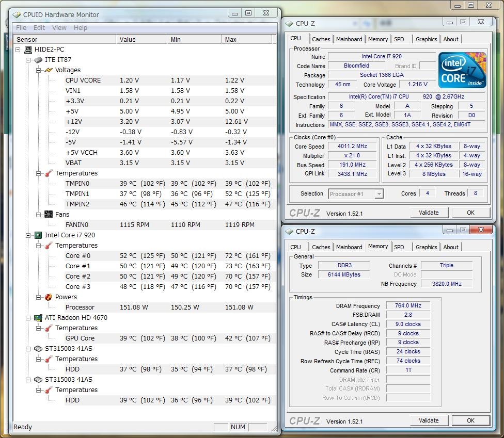Click the Voltages lightning icon
Screen dimensions: 504x438
click(x=49, y=70)
